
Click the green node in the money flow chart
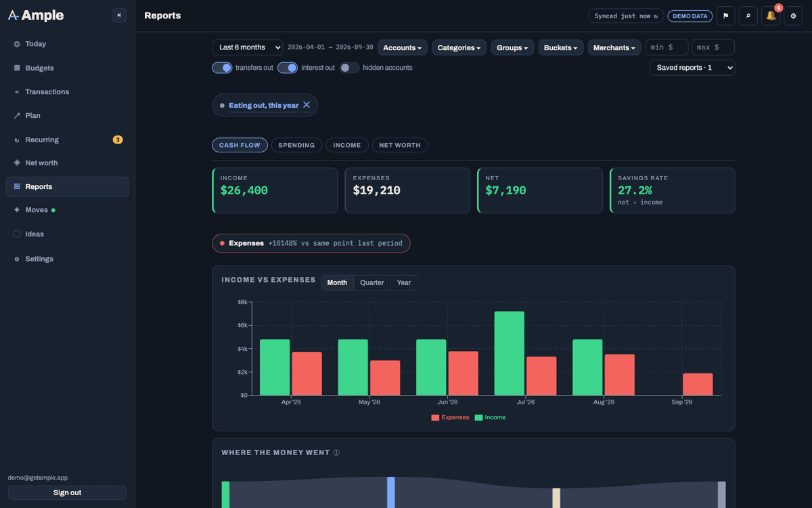coord(225,494)
